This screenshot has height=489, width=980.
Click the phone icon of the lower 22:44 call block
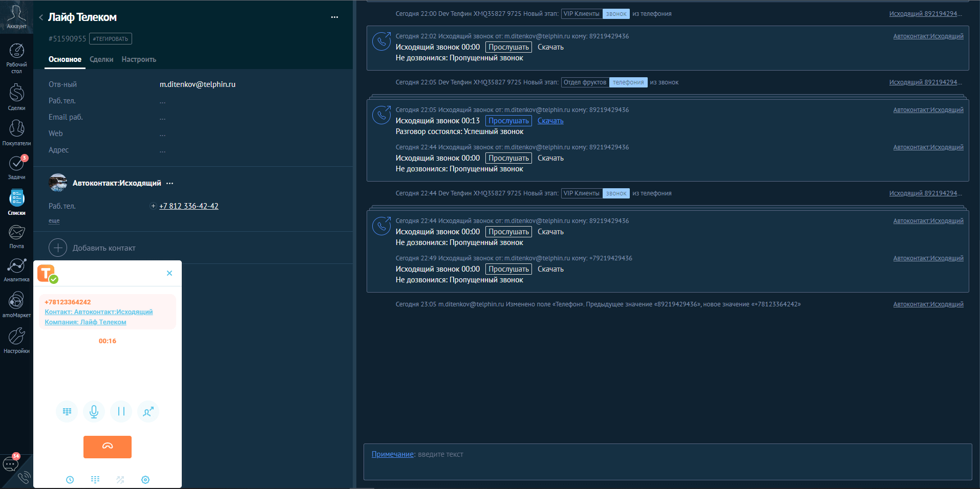381,226
